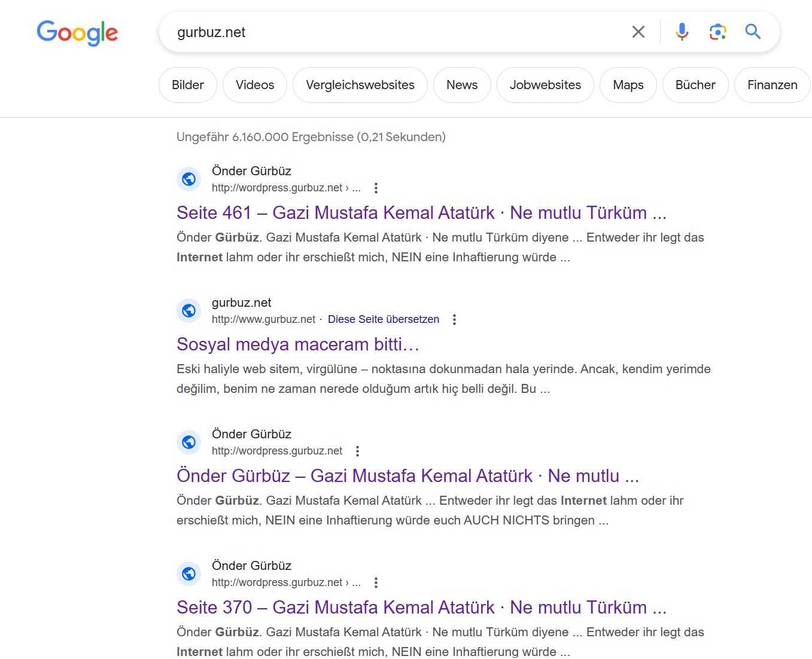Select the Vergleichswebsites filter
Image resolution: width=812 pixels, height=659 pixels.
point(360,85)
